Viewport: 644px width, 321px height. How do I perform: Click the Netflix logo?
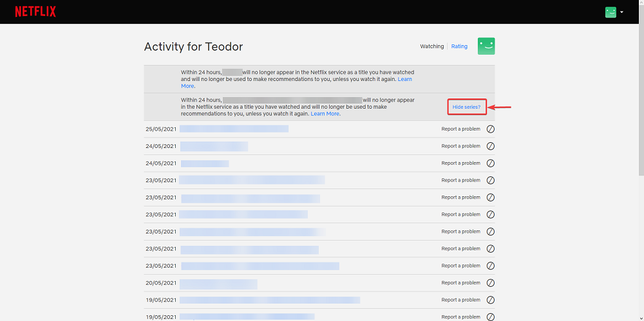coord(35,12)
